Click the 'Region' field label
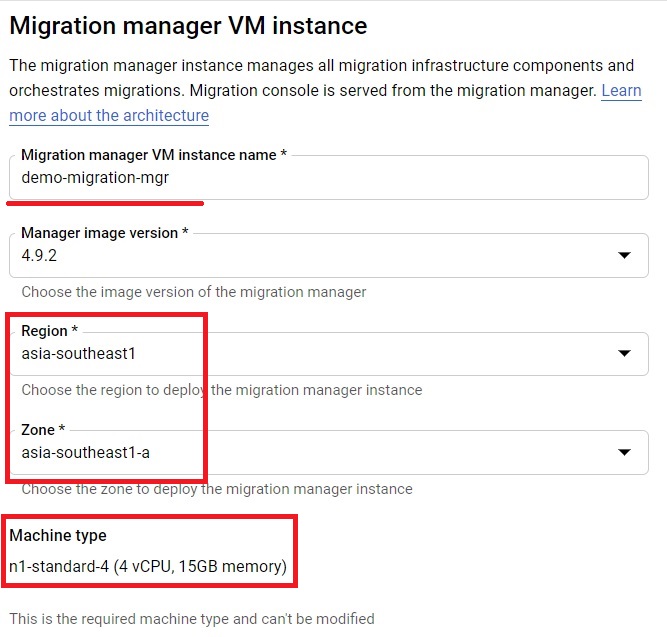The image size is (667, 637). pos(49,331)
